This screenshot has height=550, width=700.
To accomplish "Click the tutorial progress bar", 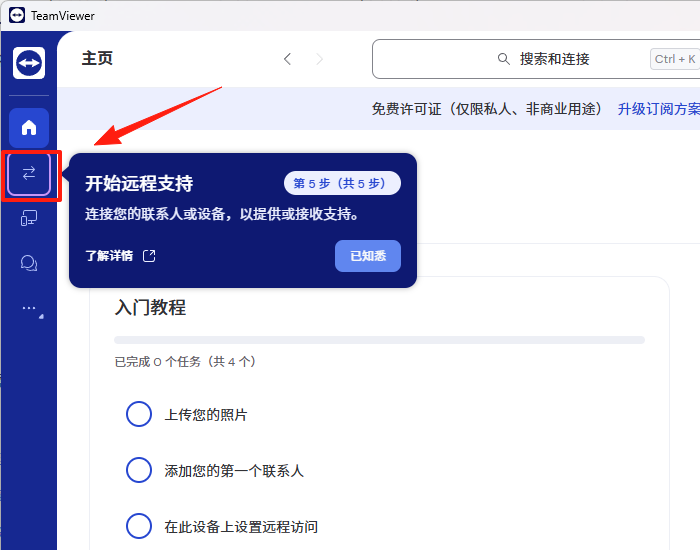I will coord(379,340).
